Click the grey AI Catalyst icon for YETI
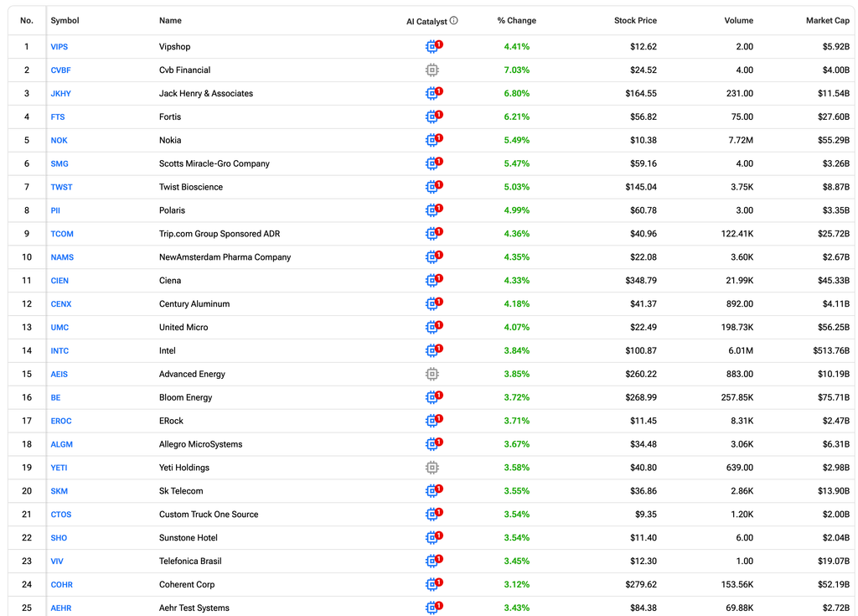This screenshot has width=858, height=616. (432, 468)
